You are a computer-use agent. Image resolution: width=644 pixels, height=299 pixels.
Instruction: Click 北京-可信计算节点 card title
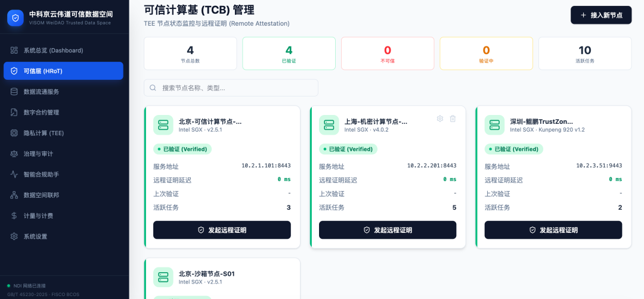coord(210,122)
